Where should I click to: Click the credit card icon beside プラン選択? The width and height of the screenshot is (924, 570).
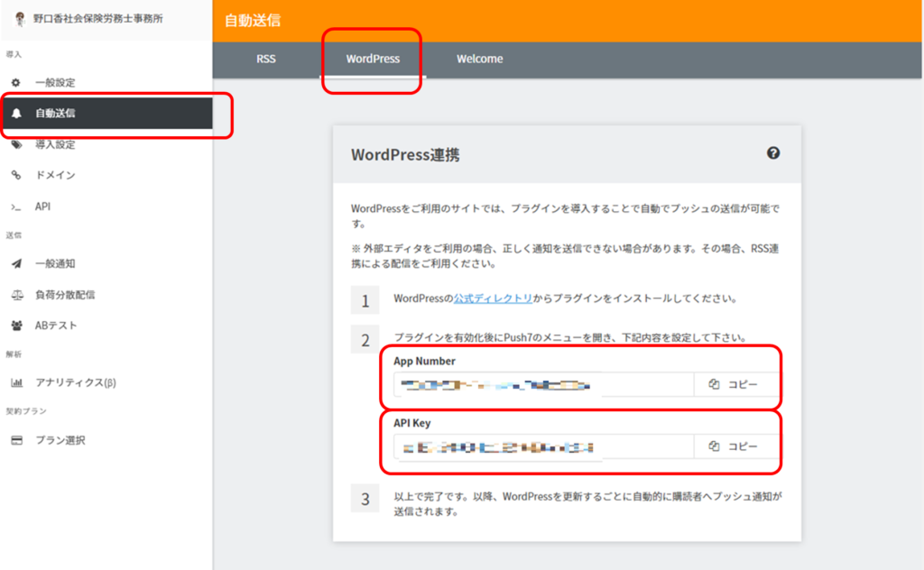click(16, 440)
